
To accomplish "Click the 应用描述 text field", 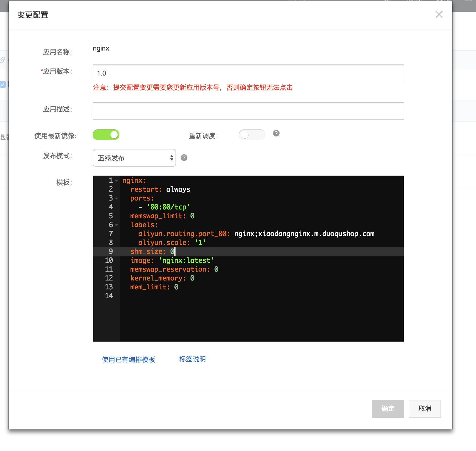I will (x=248, y=111).
